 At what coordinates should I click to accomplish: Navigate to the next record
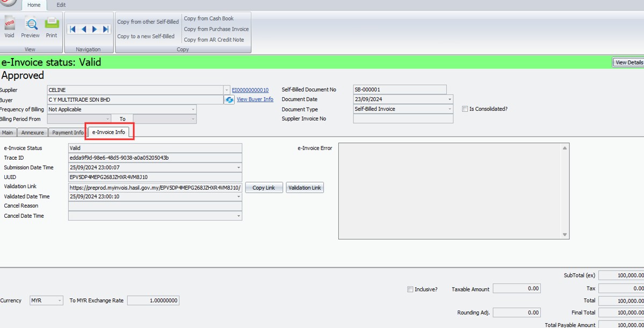tap(95, 30)
